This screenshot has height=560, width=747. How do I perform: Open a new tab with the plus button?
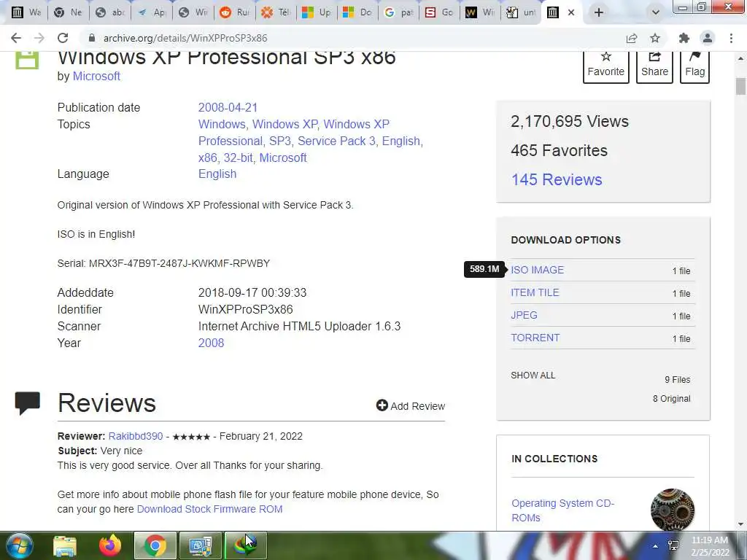pyautogui.click(x=599, y=12)
